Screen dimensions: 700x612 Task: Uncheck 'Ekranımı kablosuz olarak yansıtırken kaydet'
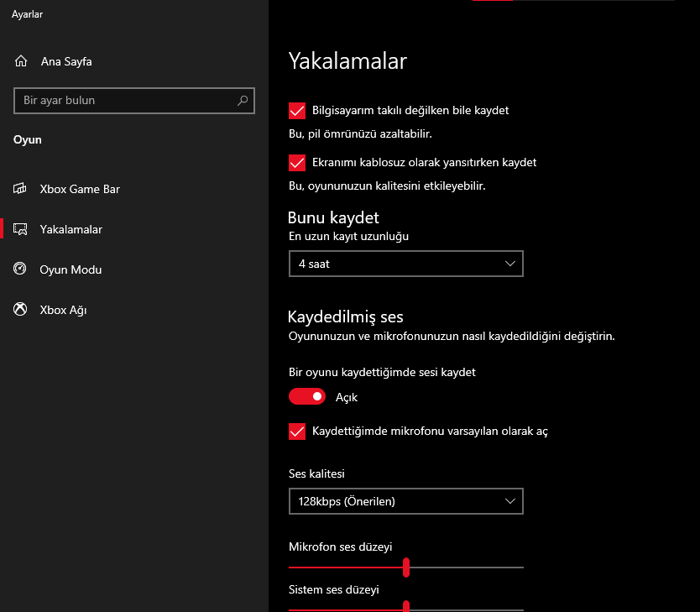[x=297, y=163]
